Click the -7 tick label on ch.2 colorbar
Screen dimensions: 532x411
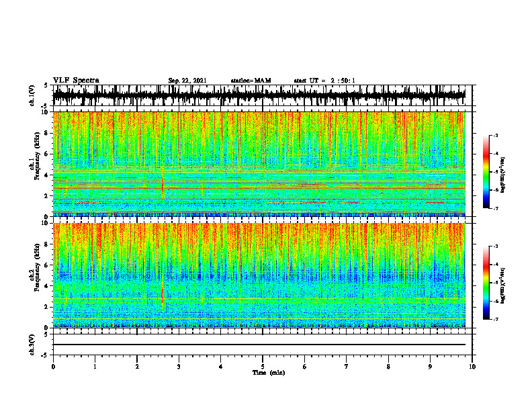(496, 319)
